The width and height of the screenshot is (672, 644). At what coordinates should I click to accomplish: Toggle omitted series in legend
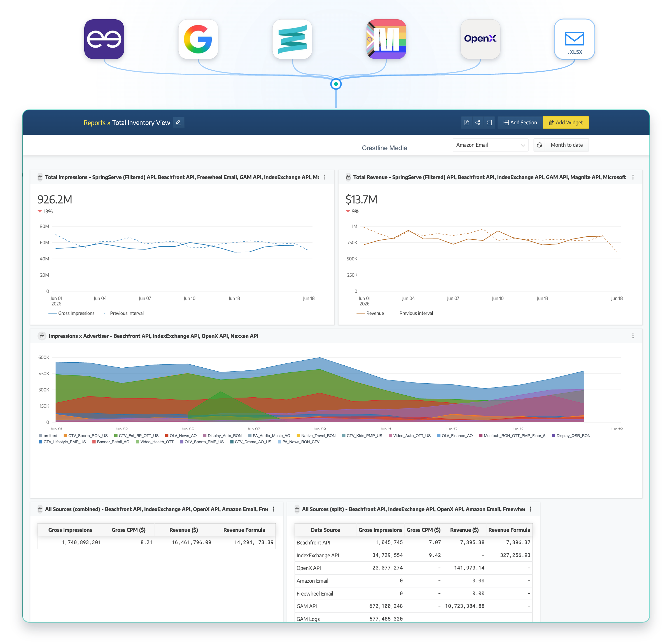[x=48, y=436]
